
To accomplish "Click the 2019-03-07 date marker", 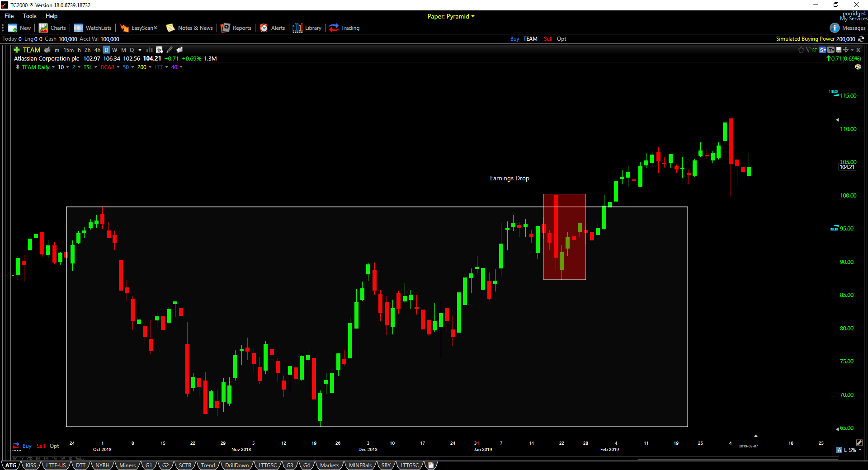I will (x=749, y=446).
